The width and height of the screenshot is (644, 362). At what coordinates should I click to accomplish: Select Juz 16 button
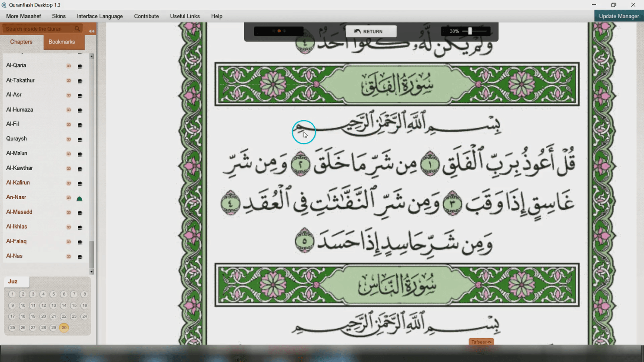pos(84,306)
